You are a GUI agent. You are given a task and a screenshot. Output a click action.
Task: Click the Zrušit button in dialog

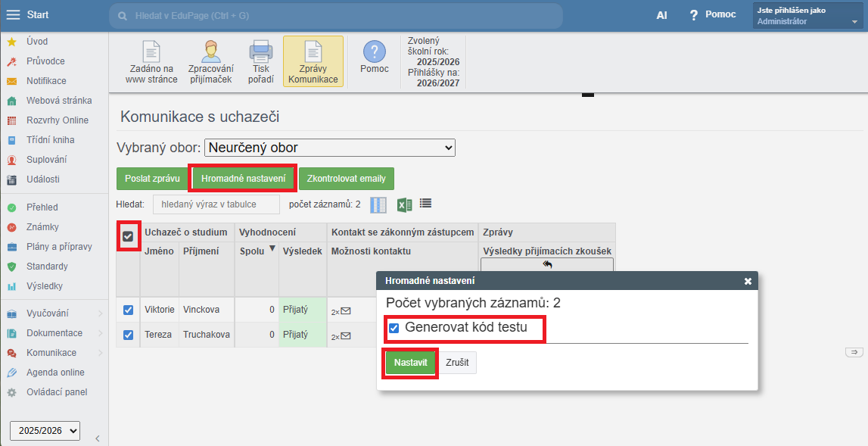[456, 363]
